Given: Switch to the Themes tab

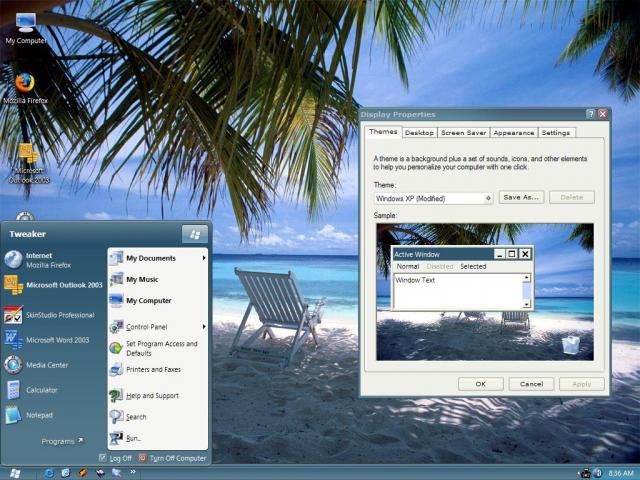Looking at the screenshot, I should [x=383, y=131].
